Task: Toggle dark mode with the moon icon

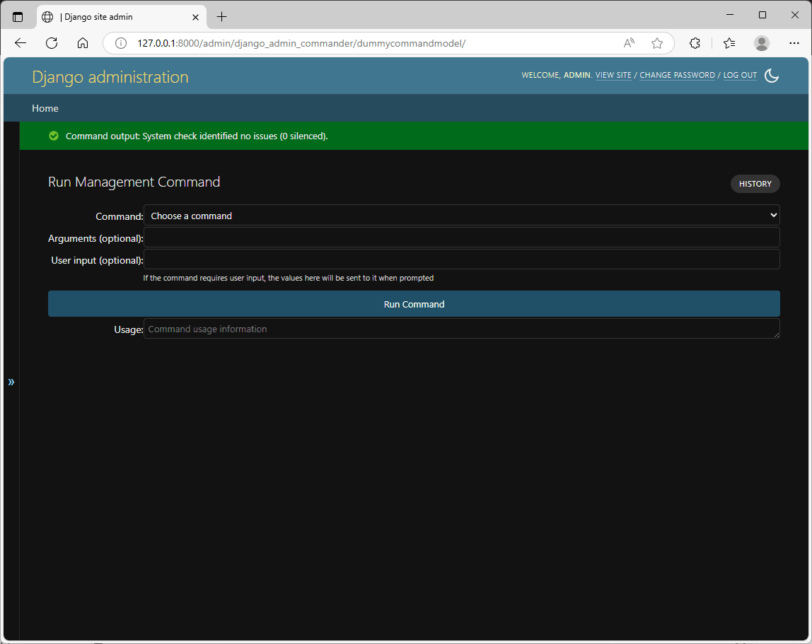Action: [772, 75]
